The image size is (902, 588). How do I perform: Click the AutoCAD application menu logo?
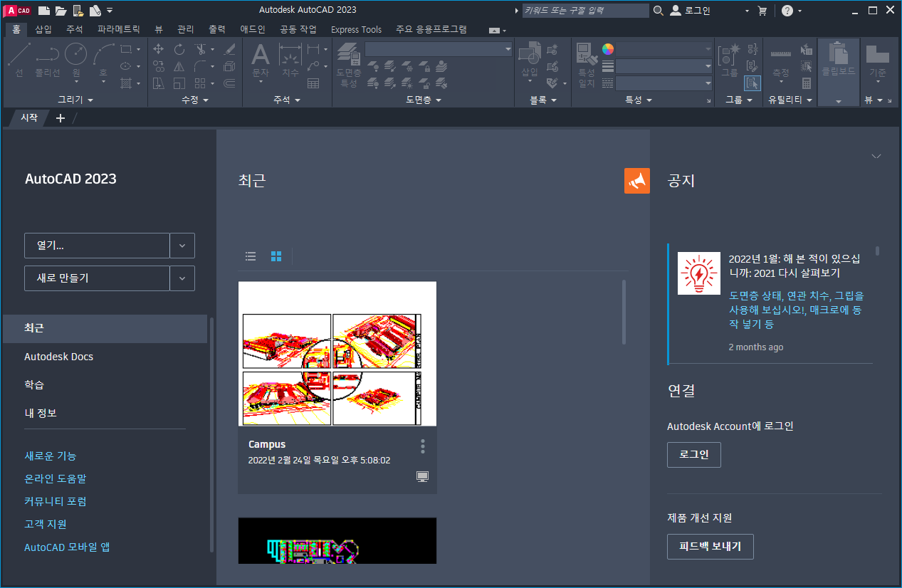pos(18,10)
